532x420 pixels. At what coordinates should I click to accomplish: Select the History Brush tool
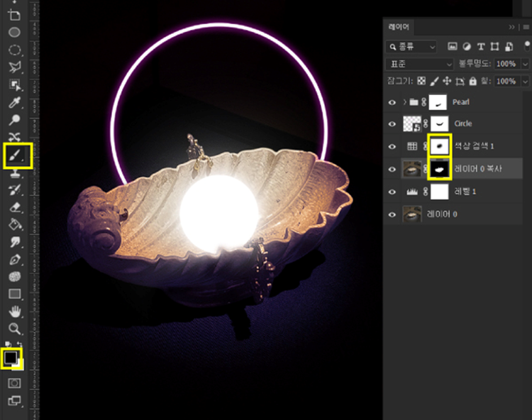14,189
